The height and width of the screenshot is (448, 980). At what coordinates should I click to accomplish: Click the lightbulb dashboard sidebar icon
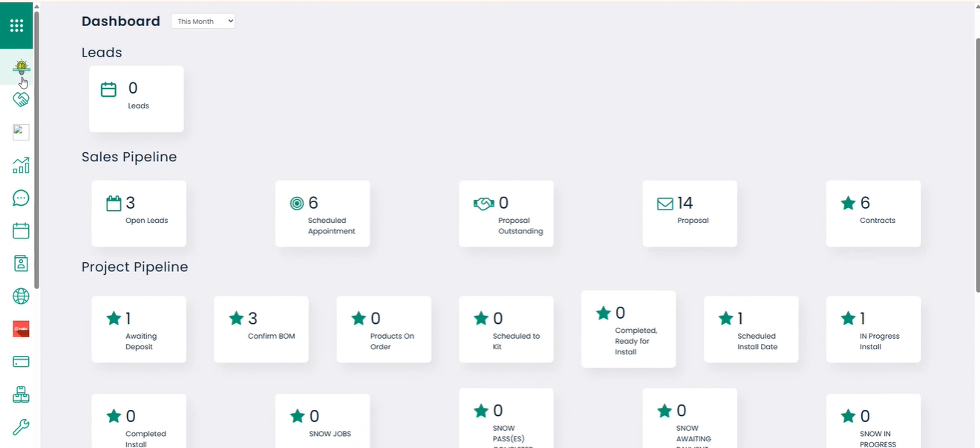(21, 67)
